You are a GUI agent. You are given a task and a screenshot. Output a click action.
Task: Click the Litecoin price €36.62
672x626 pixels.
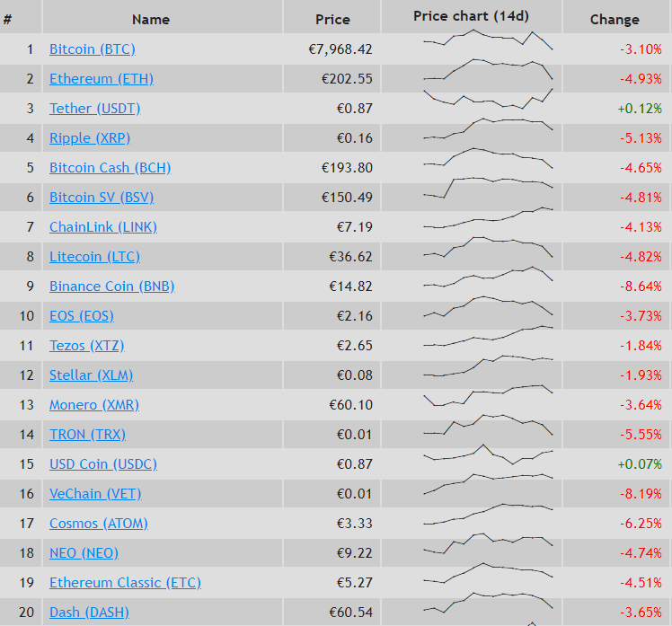point(350,256)
